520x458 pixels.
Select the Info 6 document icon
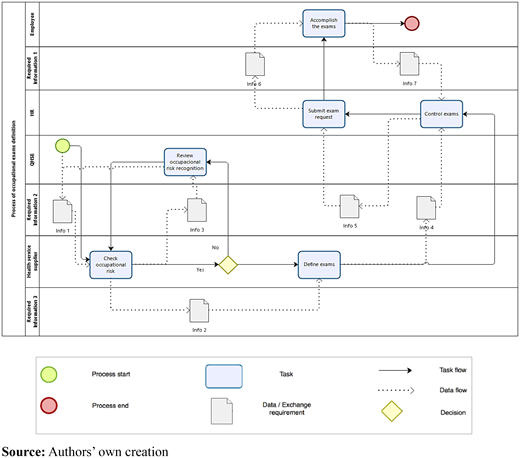pyautogui.click(x=255, y=64)
